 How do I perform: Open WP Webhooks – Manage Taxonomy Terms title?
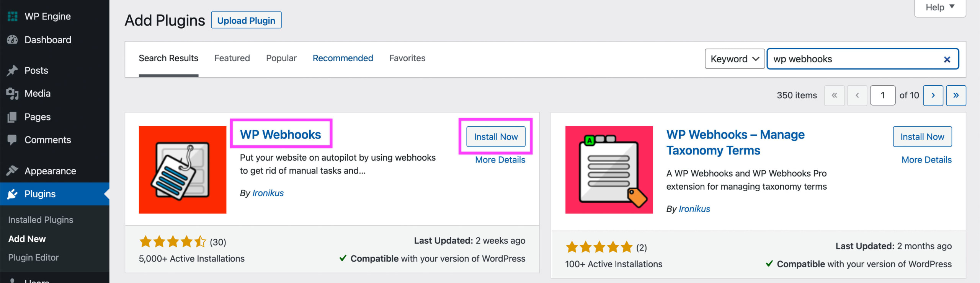[735, 142]
